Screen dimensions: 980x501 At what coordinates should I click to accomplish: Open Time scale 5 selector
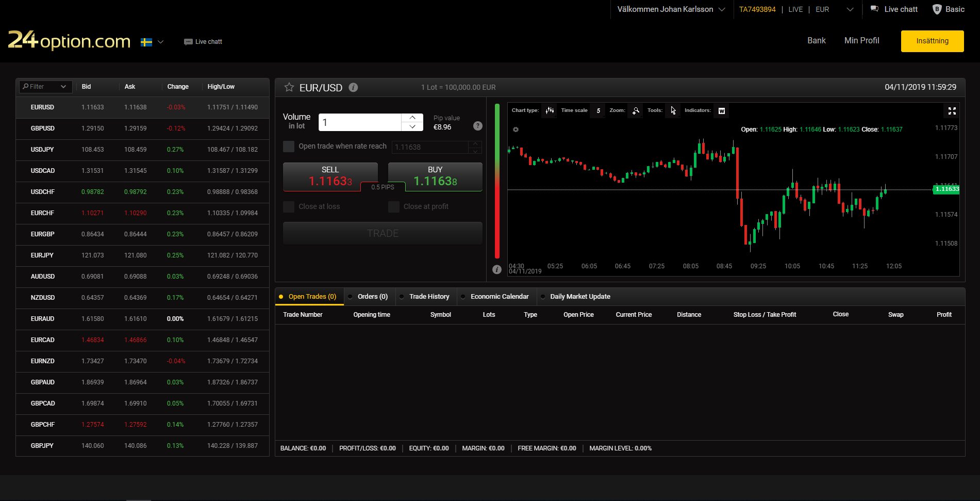[x=598, y=110]
